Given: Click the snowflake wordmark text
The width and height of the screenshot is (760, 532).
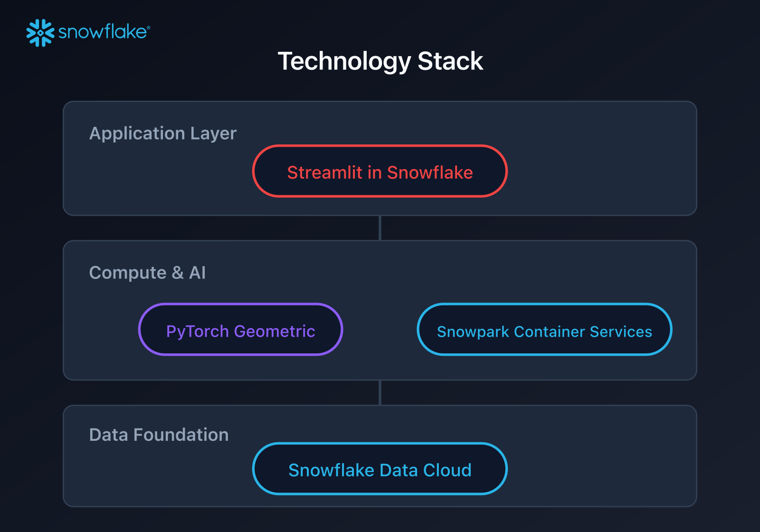Looking at the screenshot, I should click(102, 32).
